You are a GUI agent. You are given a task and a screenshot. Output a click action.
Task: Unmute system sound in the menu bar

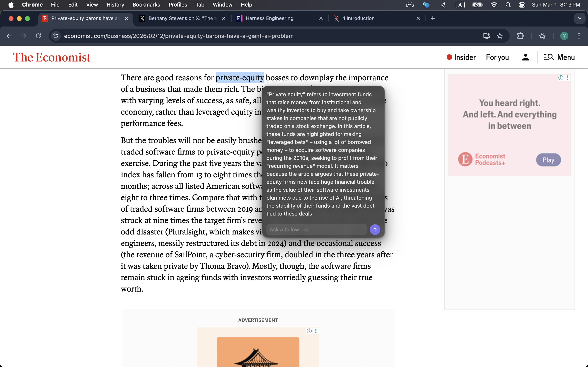(443, 5)
